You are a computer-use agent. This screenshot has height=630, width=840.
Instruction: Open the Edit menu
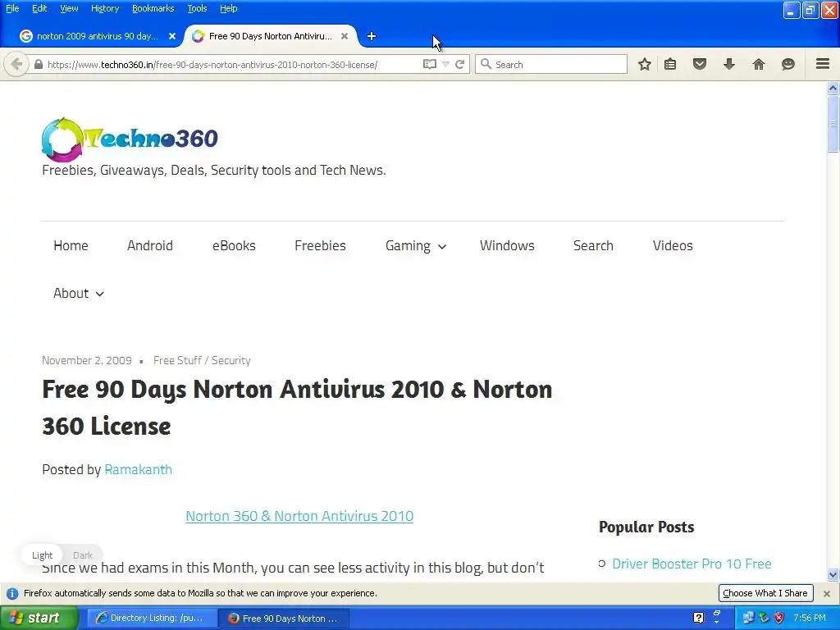39,8
